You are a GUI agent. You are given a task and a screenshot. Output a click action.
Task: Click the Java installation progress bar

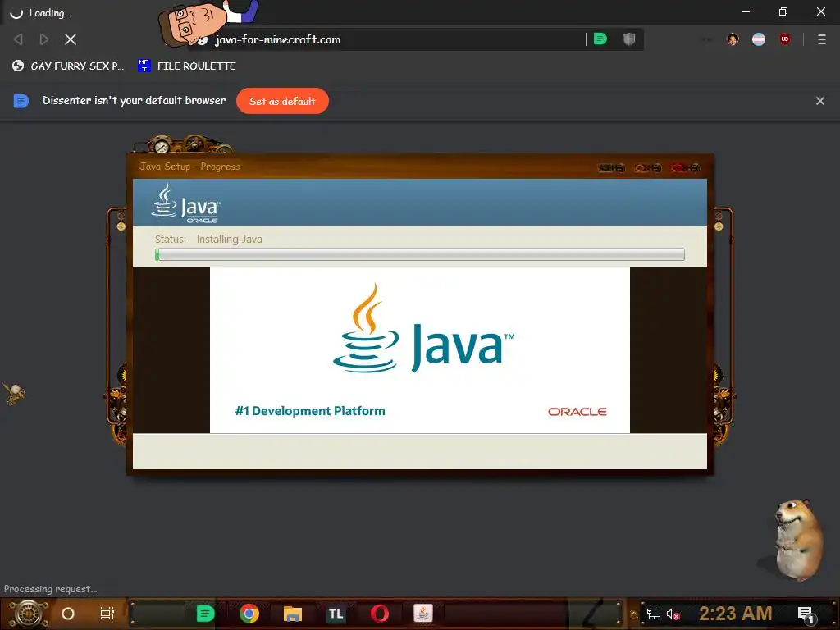(x=420, y=254)
